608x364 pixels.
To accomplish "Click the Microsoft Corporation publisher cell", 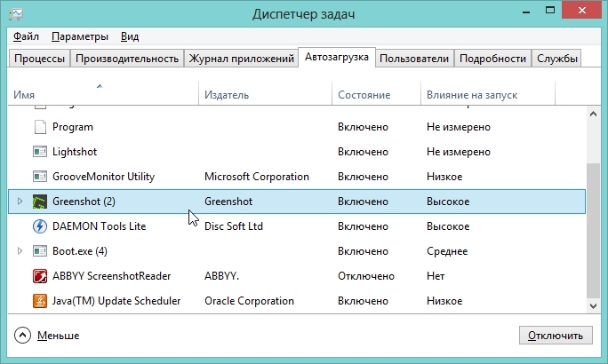I will click(257, 177).
